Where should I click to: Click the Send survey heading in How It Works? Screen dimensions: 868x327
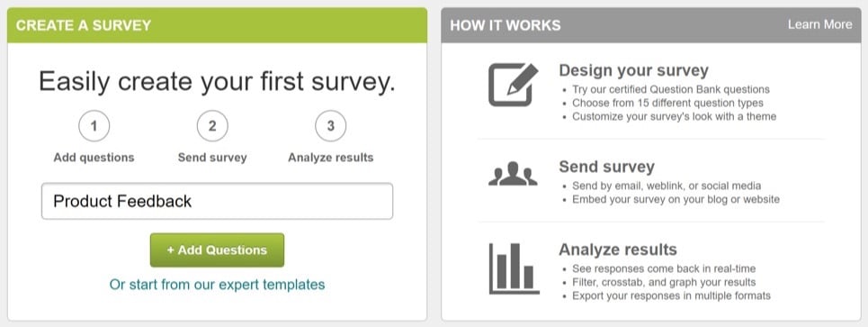[607, 167]
